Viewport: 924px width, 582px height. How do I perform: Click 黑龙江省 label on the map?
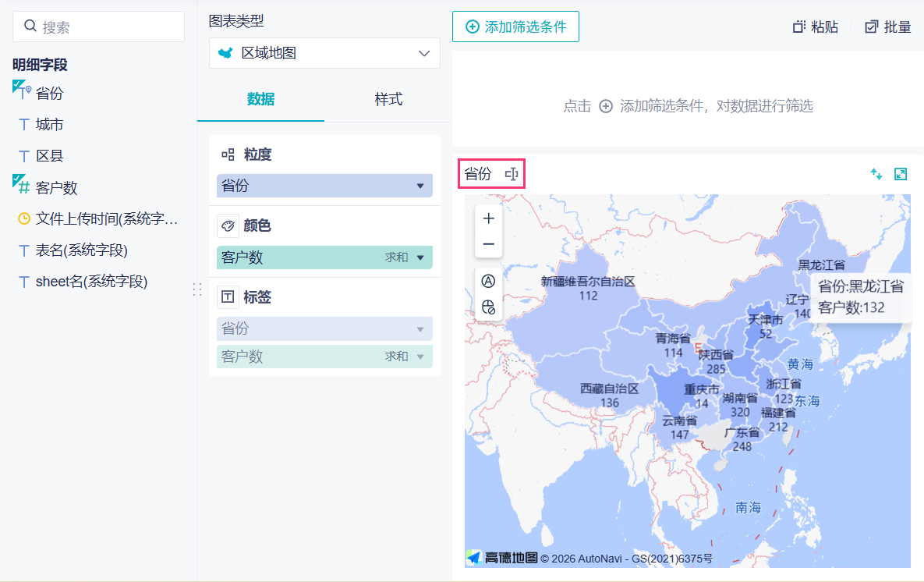[x=822, y=264]
